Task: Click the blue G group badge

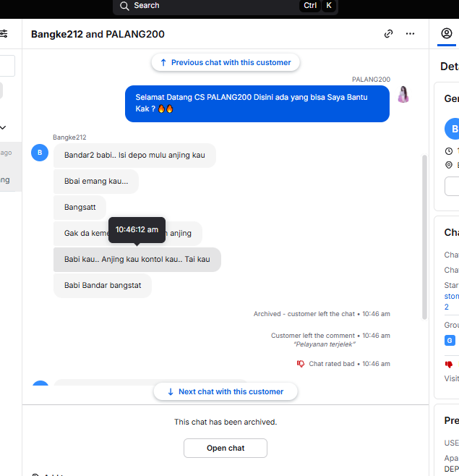Action: click(x=450, y=341)
